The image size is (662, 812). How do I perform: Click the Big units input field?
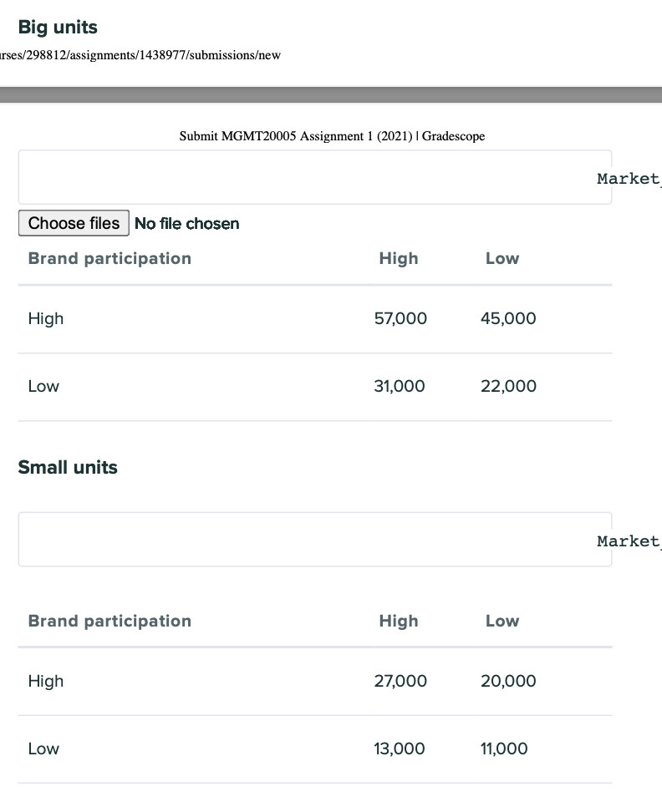314,177
